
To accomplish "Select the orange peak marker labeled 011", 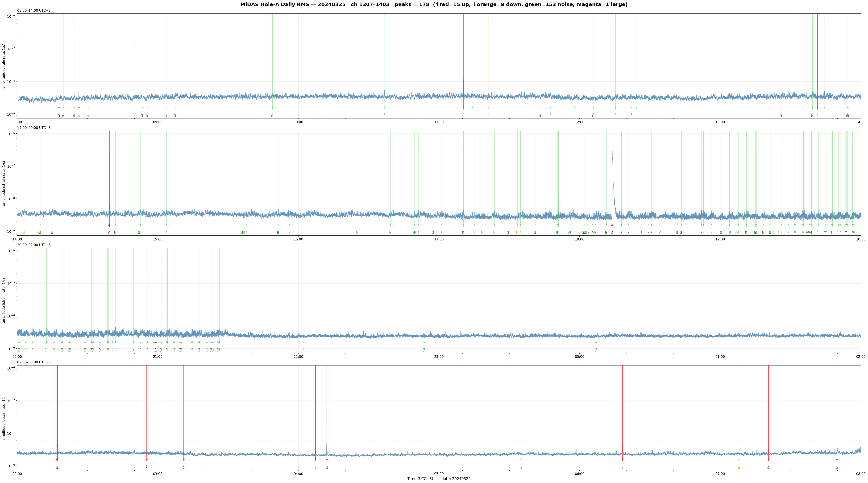I will tap(458, 108).
